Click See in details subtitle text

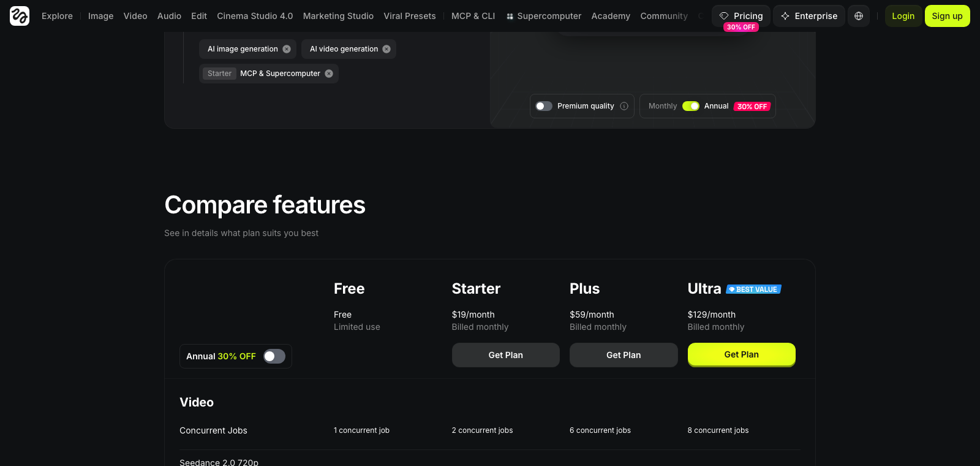click(241, 233)
